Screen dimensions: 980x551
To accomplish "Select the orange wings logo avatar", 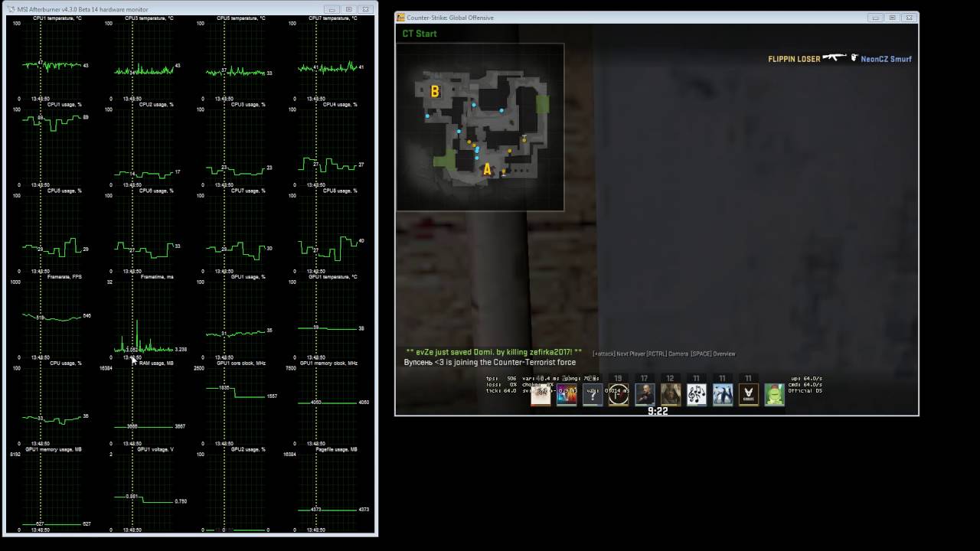I will pyautogui.click(x=749, y=394).
